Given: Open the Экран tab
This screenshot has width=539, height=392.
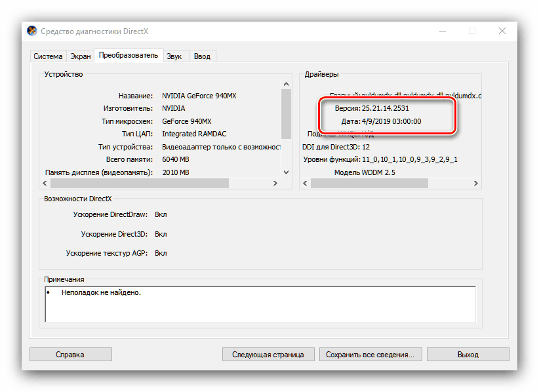Looking at the screenshot, I should [x=81, y=56].
